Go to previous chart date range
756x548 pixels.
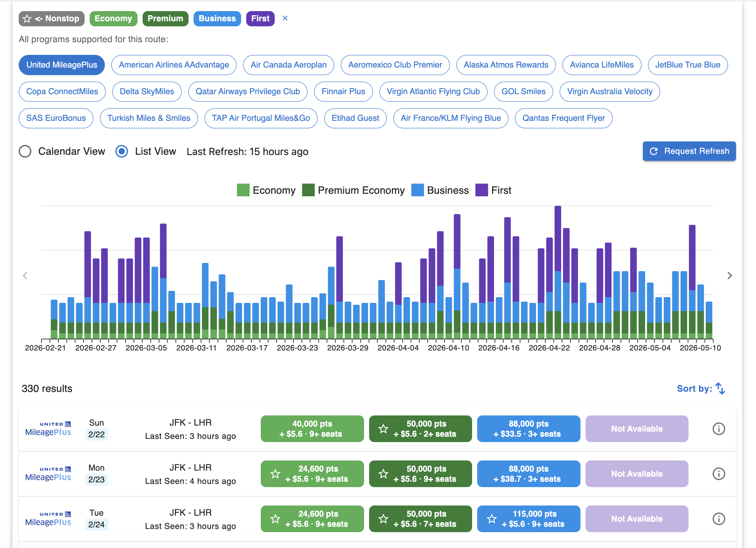[25, 276]
